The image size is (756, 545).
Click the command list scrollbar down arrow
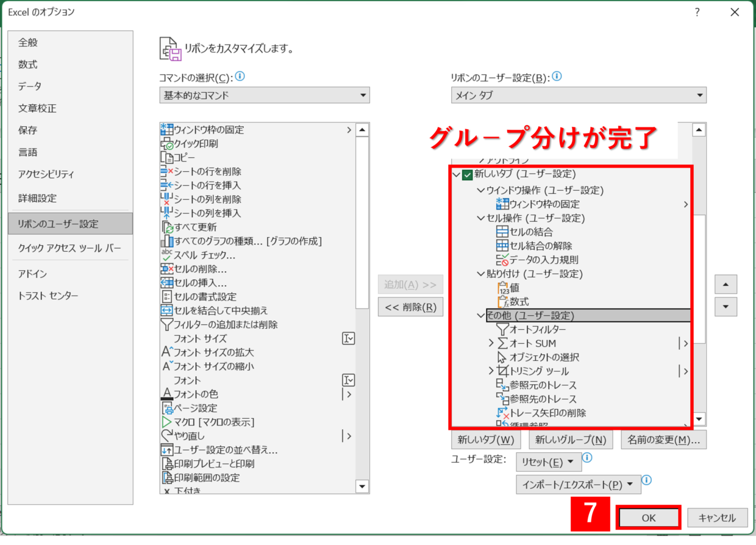363,487
